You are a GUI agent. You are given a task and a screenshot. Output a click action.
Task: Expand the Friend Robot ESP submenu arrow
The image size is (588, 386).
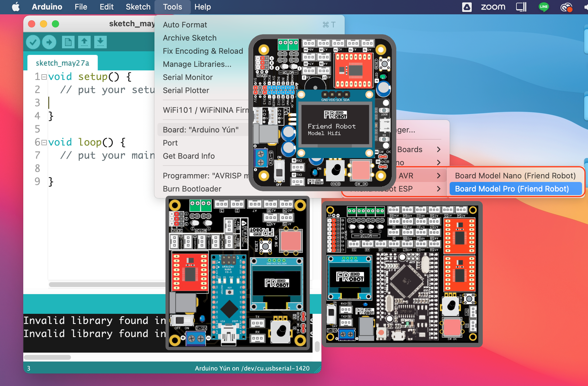click(439, 189)
